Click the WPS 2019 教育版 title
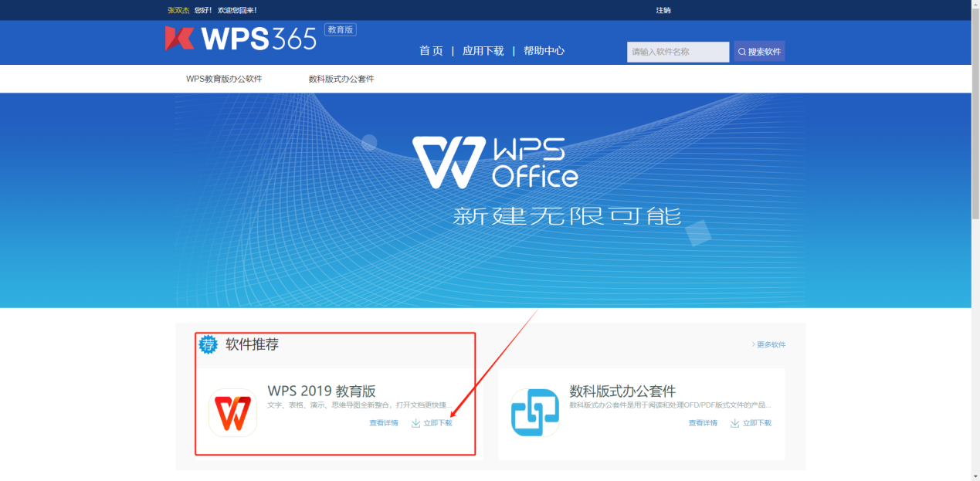 (321, 391)
